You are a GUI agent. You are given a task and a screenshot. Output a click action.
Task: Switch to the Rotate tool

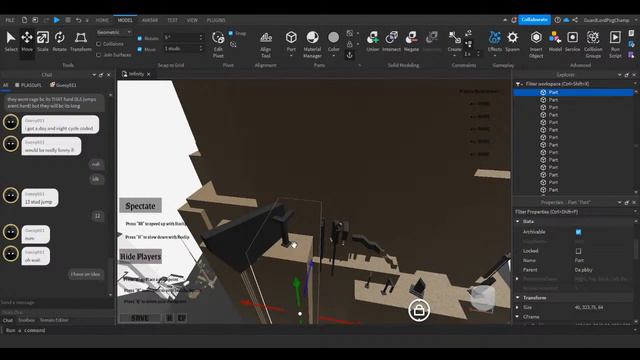pyautogui.click(x=60, y=41)
